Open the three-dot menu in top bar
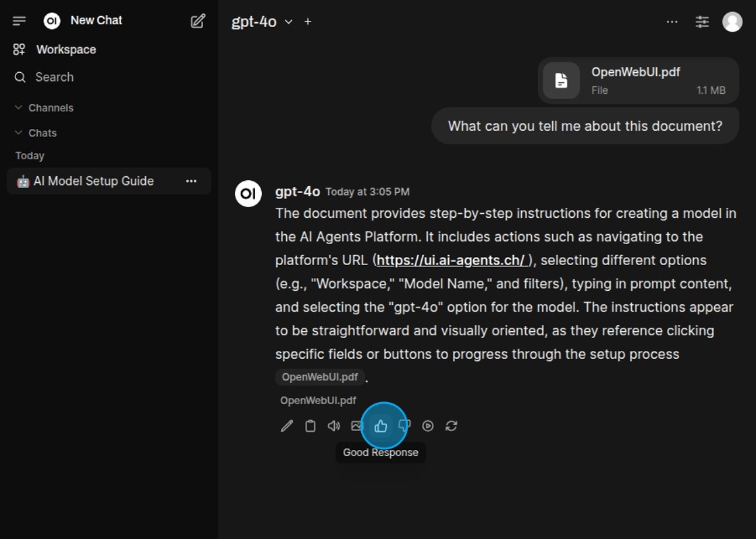 [x=672, y=22]
